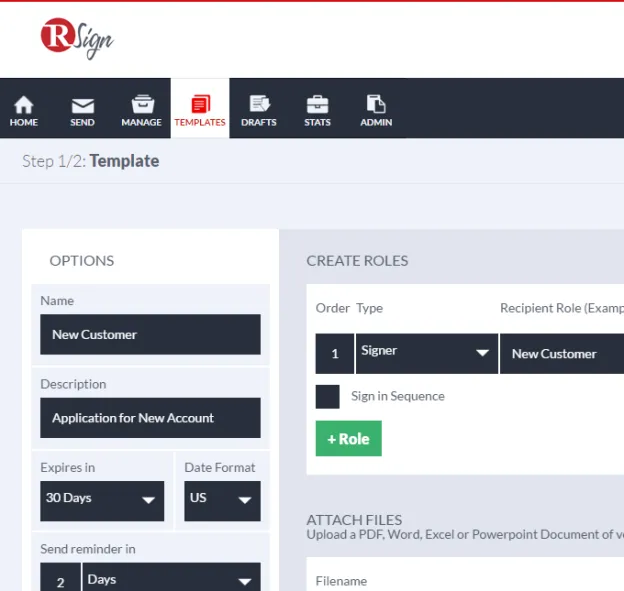The width and height of the screenshot is (624, 591).
Task: Click the Recipient Role New Customer field
Action: click(562, 354)
